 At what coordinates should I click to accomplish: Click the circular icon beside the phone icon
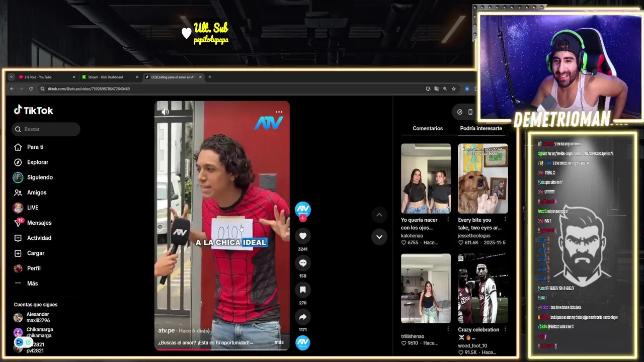459,112
